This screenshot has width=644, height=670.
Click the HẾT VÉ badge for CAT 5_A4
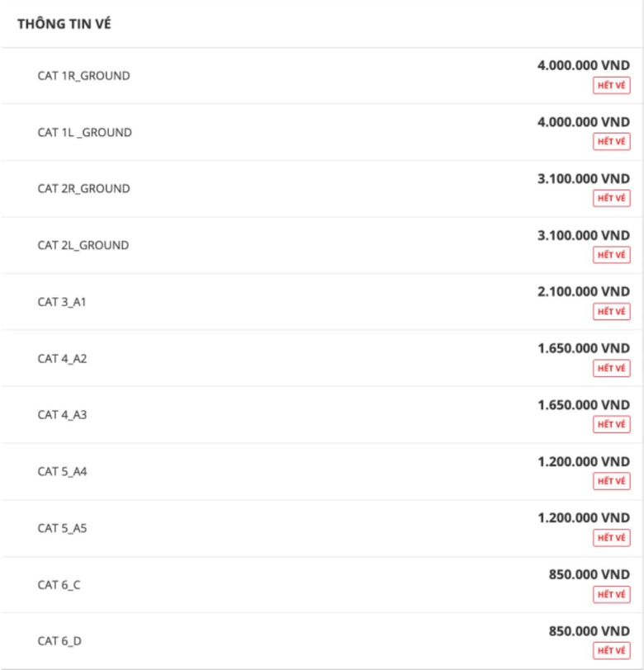click(611, 481)
